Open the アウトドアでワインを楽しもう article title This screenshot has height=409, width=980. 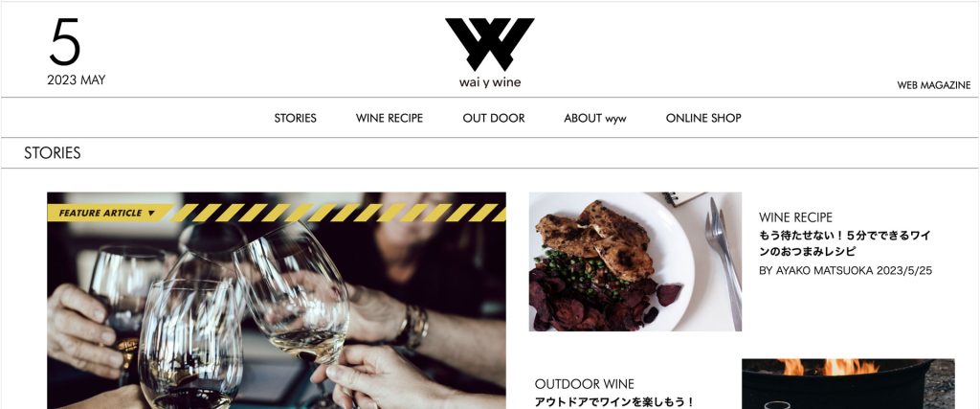coord(614,402)
